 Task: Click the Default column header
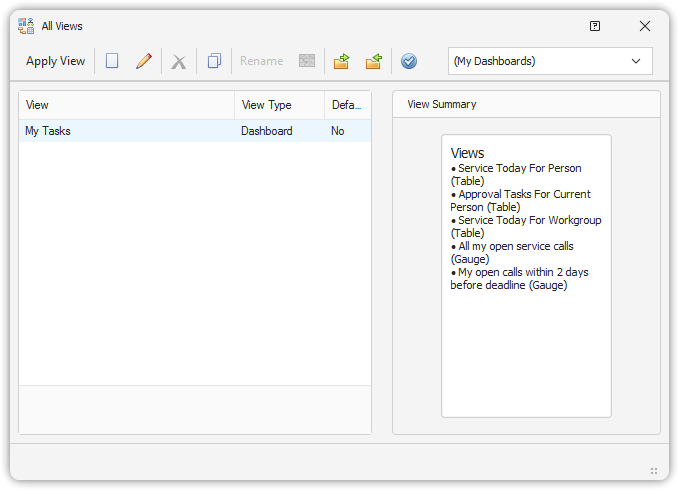(347, 105)
